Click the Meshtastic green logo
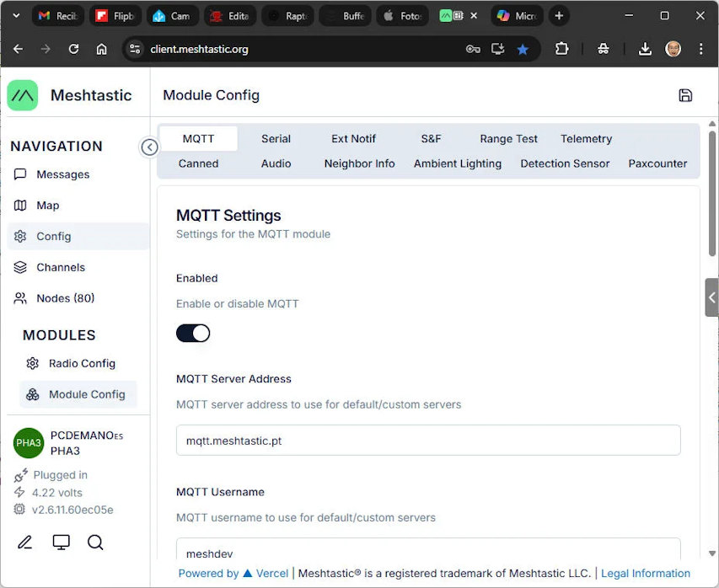The height and width of the screenshot is (588, 719). point(23,95)
